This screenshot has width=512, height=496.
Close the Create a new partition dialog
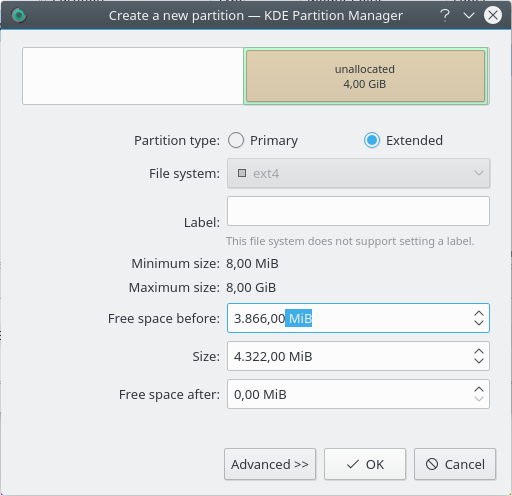point(493,15)
